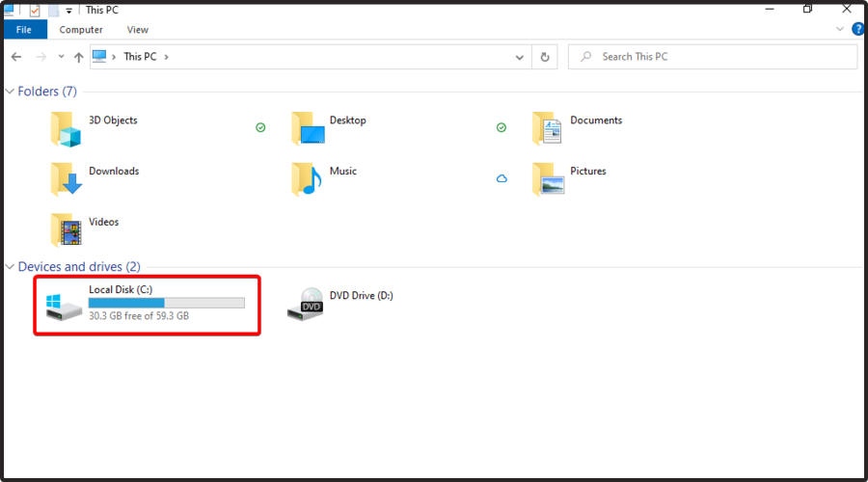The image size is (868, 482).
Task: Click the This PC icon in address bar
Action: tap(99, 57)
